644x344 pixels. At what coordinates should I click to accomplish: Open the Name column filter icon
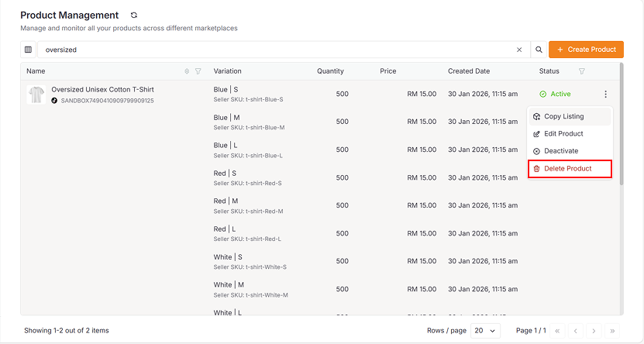pyautogui.click(x=198, y=71)
